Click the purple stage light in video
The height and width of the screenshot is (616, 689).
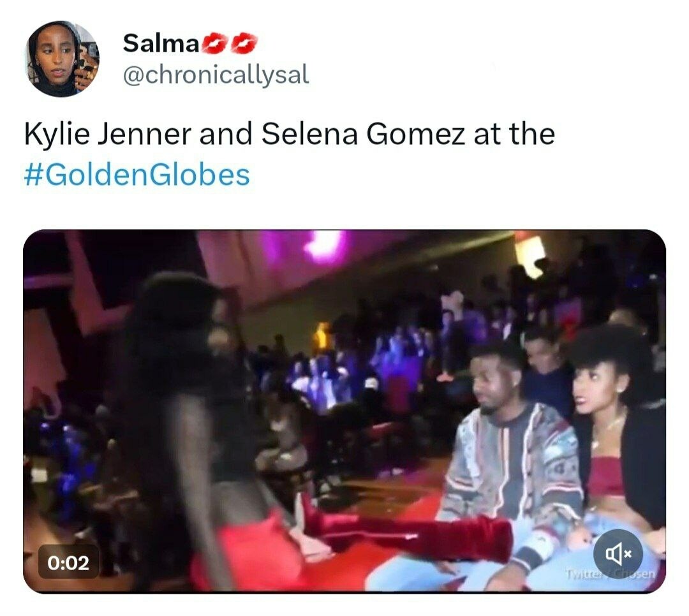(324, 246)
